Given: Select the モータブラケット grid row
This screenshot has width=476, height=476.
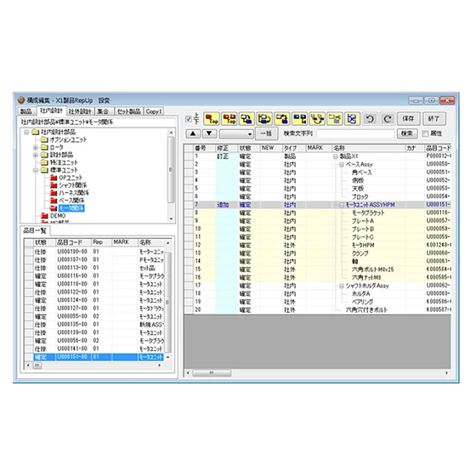Looking at the screenshot, I should 318,213.
